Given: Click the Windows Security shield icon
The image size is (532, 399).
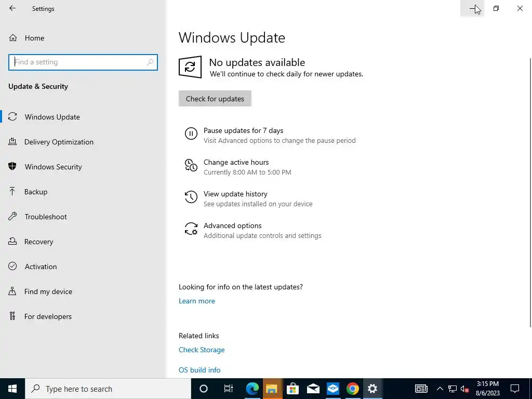Looking at the screenshot, I should (12, 166).
